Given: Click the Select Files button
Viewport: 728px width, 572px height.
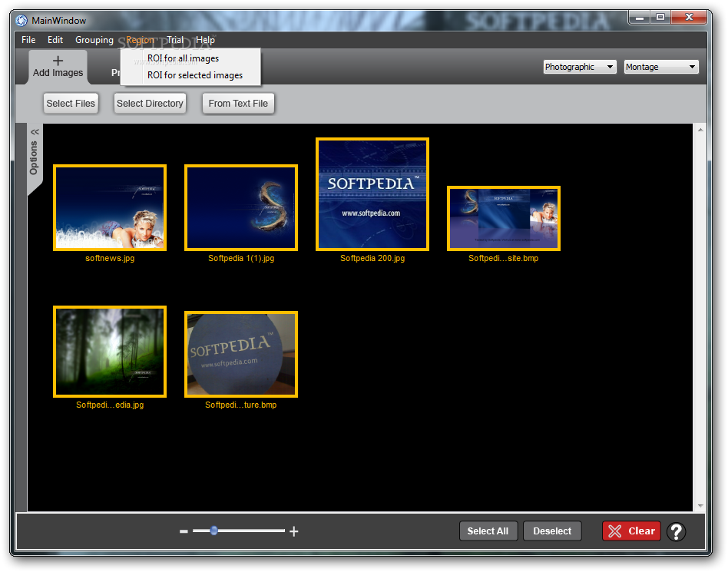Looking at the screenshot, I should [x=71, y=104].
